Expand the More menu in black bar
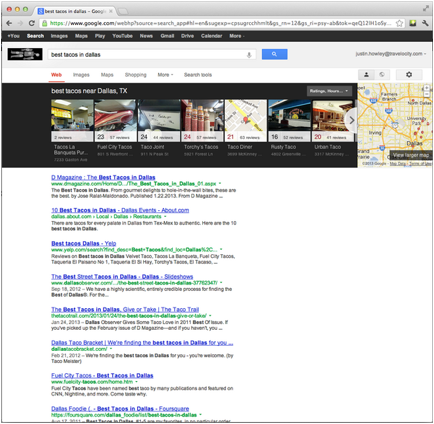Screen dimensions: 434x424 (237, 36)
